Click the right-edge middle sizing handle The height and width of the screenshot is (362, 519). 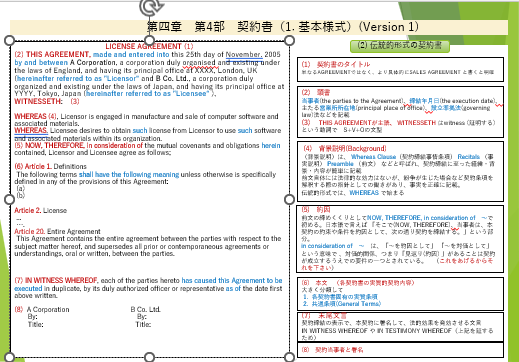(290, 199)
